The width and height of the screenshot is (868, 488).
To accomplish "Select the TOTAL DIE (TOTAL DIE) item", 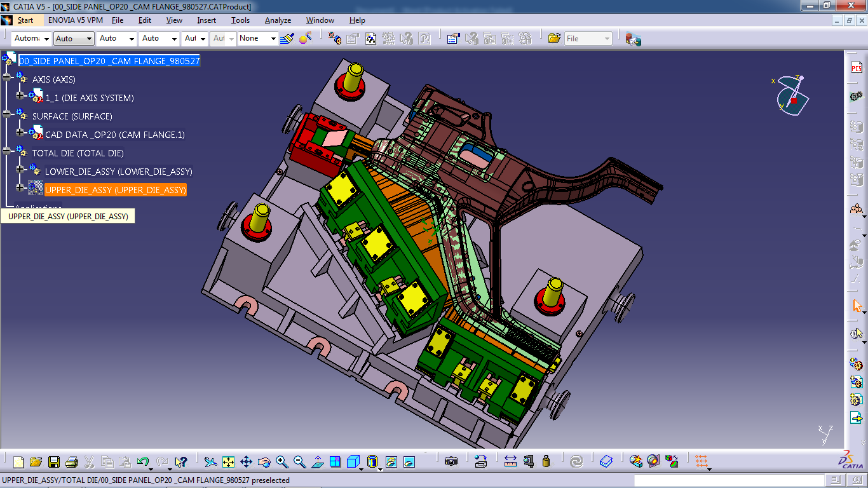I will click(78, 153).
